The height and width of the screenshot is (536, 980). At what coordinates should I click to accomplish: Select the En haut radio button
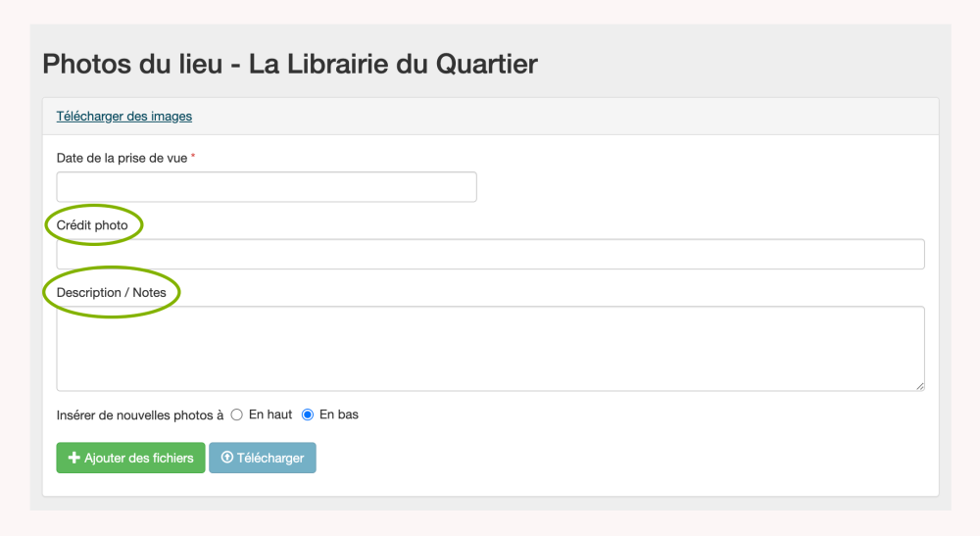click(x=236, y=415)
